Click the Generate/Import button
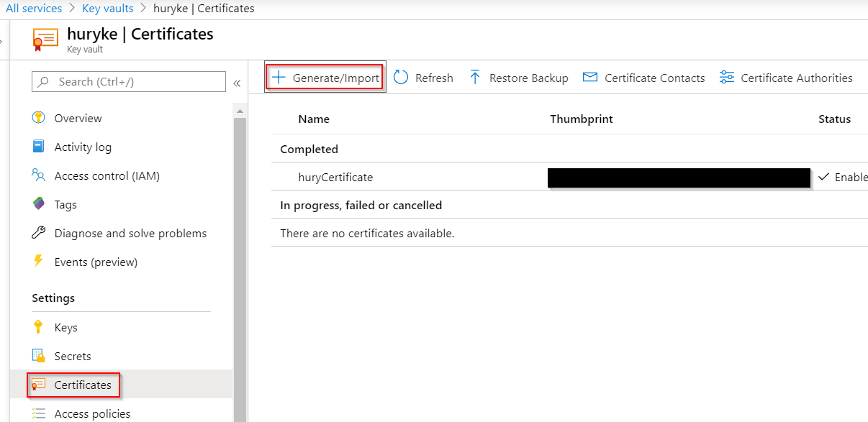Image resolution: width=868 pixels, height=422 pixels. pyautogui.click(x=325, y=78)
